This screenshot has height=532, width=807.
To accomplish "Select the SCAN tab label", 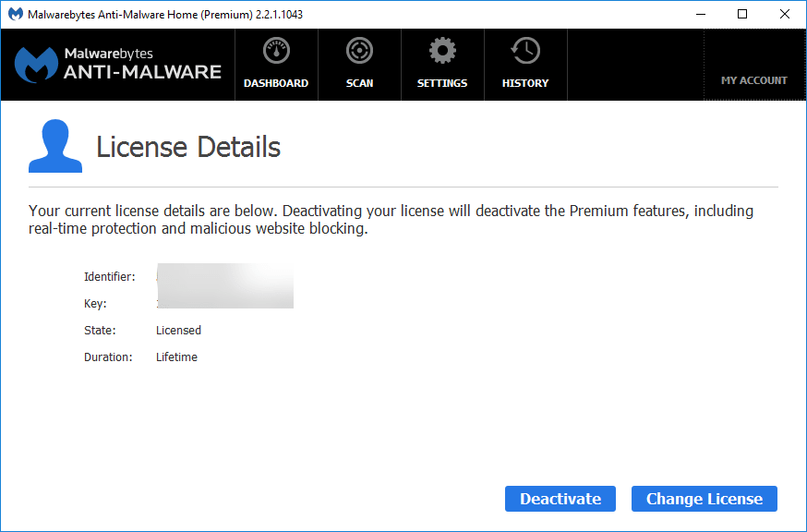I will [x=359, y=83].
